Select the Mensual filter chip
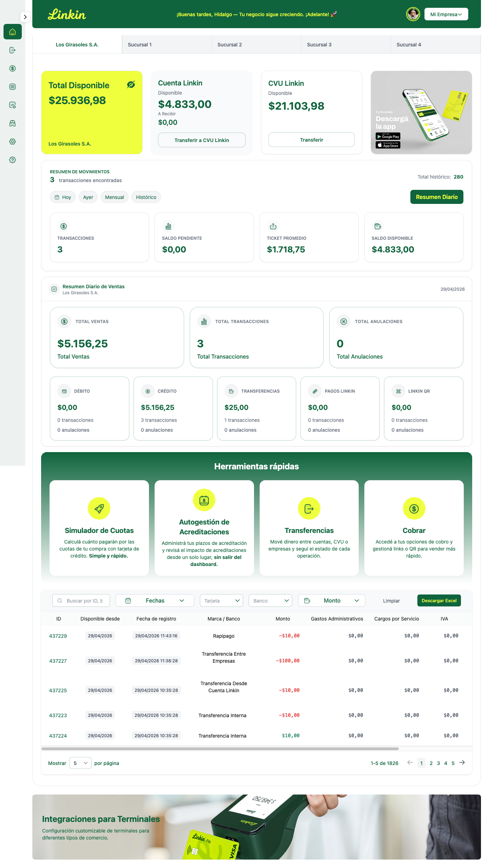Viewport: 488px width, 868px height. (115, 197)
